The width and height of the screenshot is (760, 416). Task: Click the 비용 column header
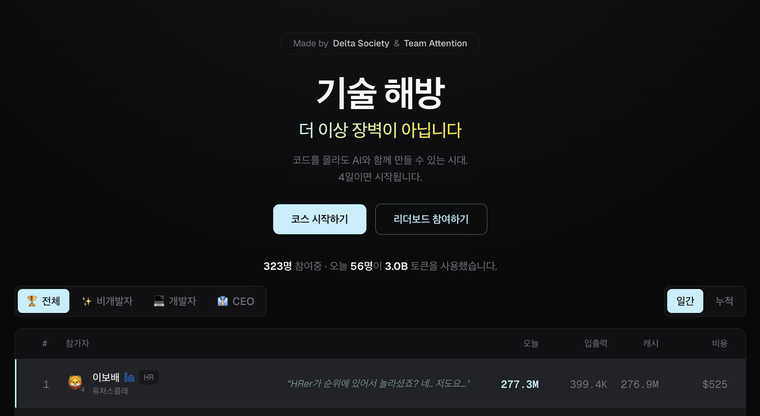tap(719, 343)
